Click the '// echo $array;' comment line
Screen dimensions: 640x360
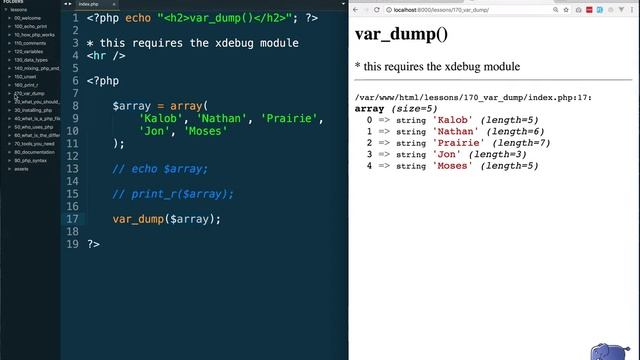tap(160, 169)
